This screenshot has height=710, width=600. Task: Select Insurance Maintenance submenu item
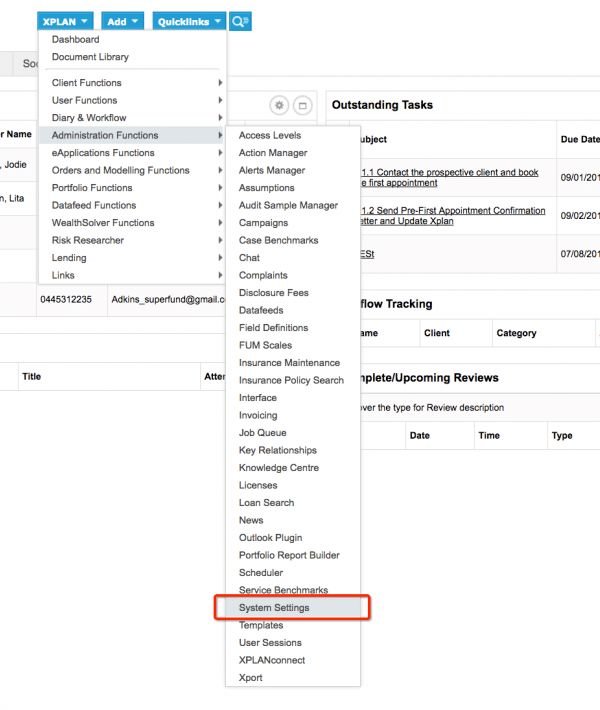click(x=289, y=363)
